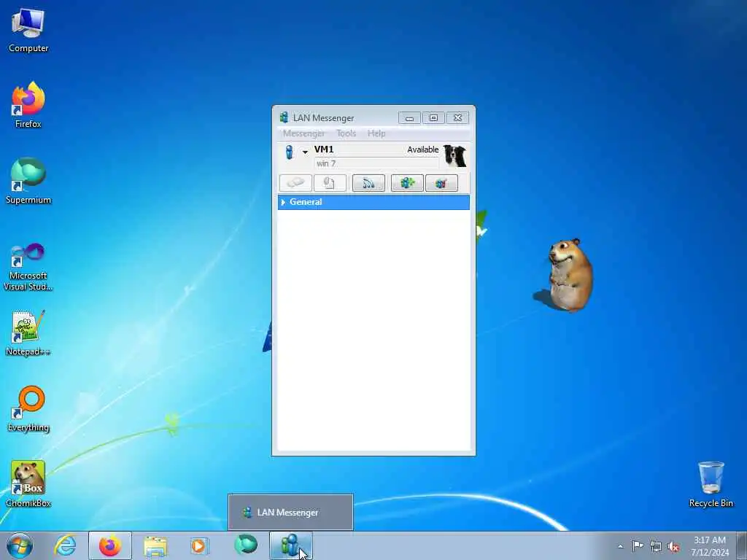Click the network tray icon
This screenshot has height=560, width=747.
point(656,546)
